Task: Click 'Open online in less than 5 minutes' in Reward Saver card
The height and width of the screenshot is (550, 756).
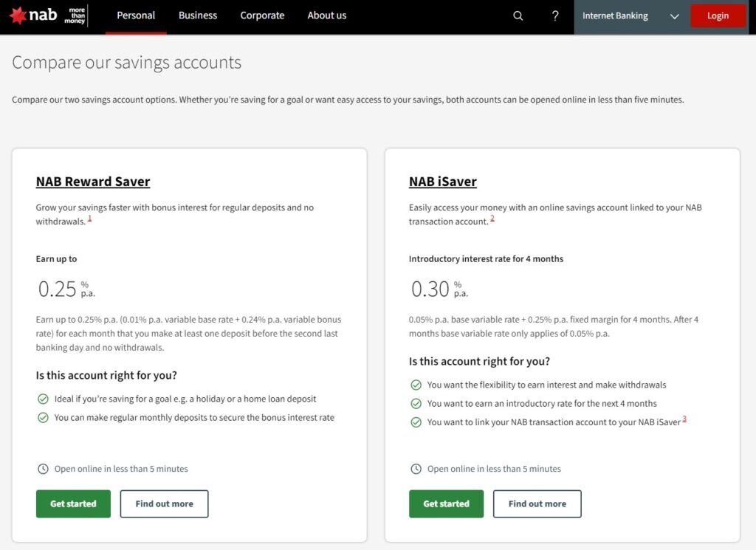Action: coord(121,469)
